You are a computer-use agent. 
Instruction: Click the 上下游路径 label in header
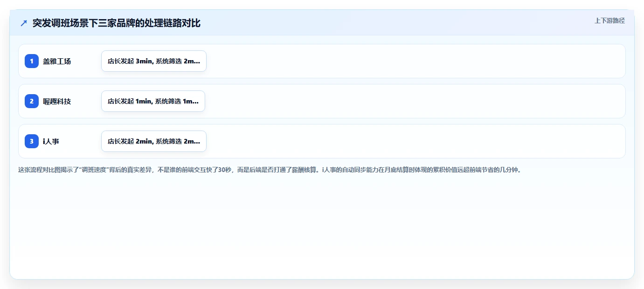609,21
